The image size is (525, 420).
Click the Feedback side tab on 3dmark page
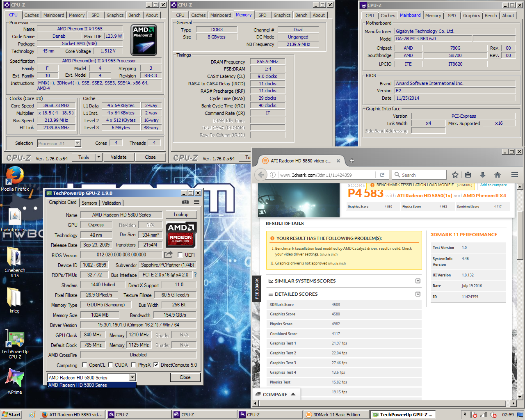(257, 289)
